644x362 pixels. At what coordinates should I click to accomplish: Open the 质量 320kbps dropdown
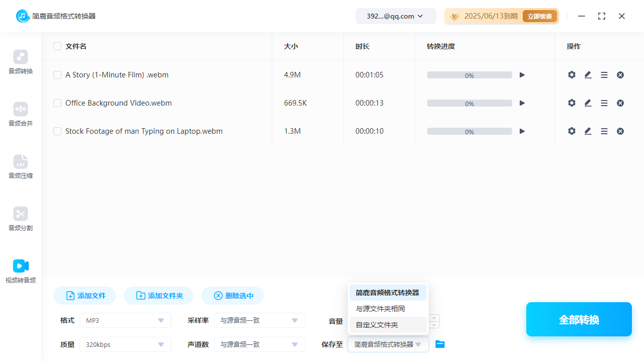pyautogui.click(x=125, y=344)
